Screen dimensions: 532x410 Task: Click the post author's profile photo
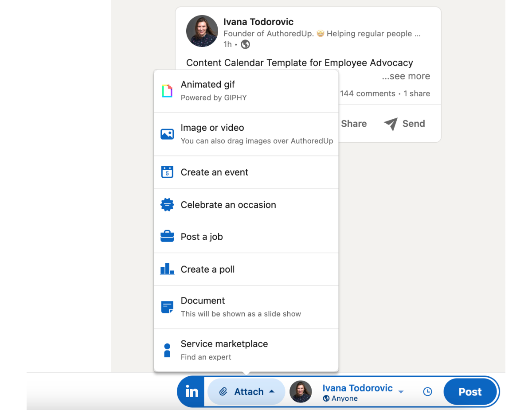(x=202, y=31)
